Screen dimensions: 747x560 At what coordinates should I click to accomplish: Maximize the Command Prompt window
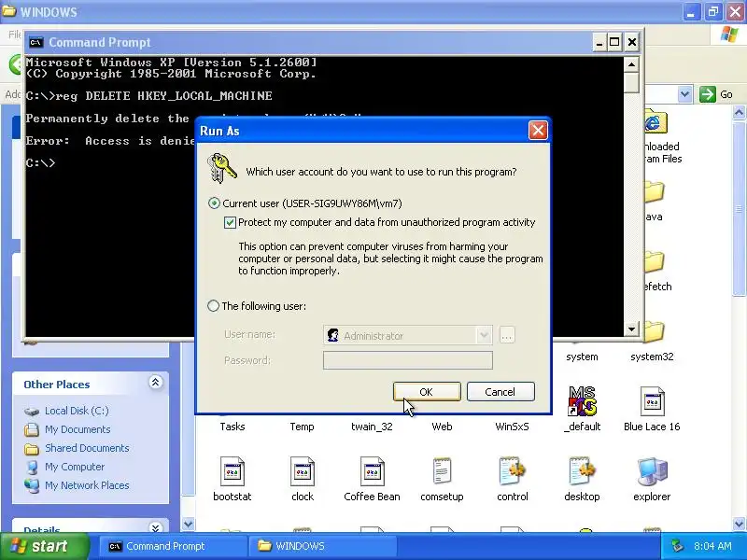click(x=614, y=42)
